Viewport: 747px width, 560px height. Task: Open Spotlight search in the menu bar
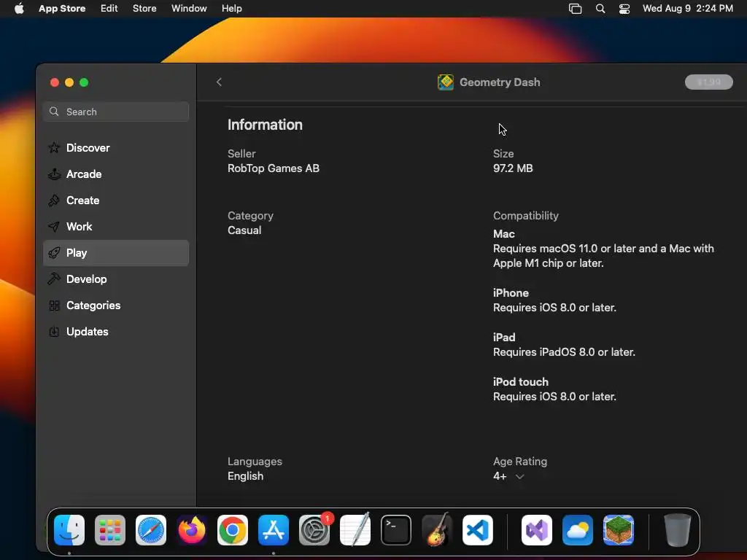pyautogui.click(x=600, y=9)
